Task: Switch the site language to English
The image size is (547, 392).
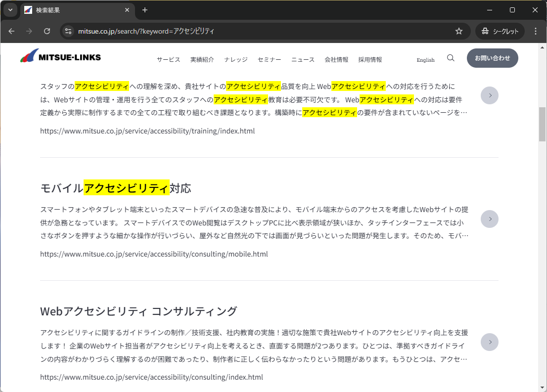Action: (x=425, y=60)
